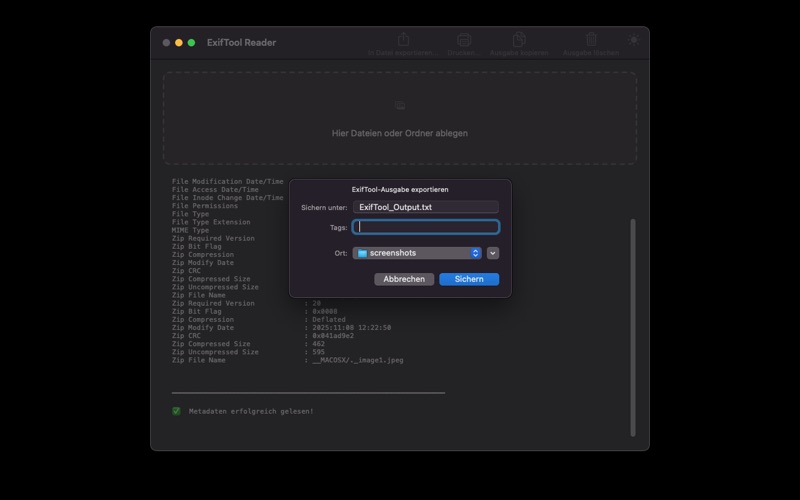The width and height of the screenshot is (800, 500).
Task: Click the value "0x0008"
Action: pos(324,311)
